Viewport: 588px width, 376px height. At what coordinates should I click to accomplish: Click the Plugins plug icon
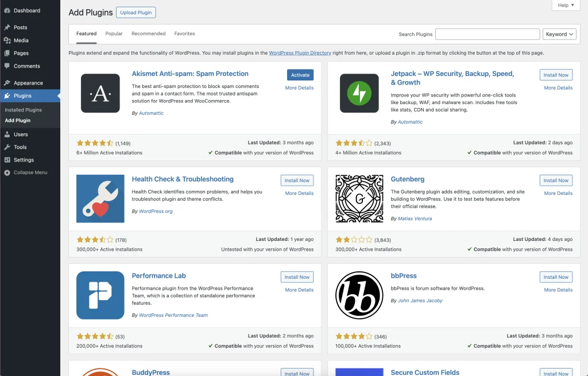pyautogui.click(x=7, y=96)
